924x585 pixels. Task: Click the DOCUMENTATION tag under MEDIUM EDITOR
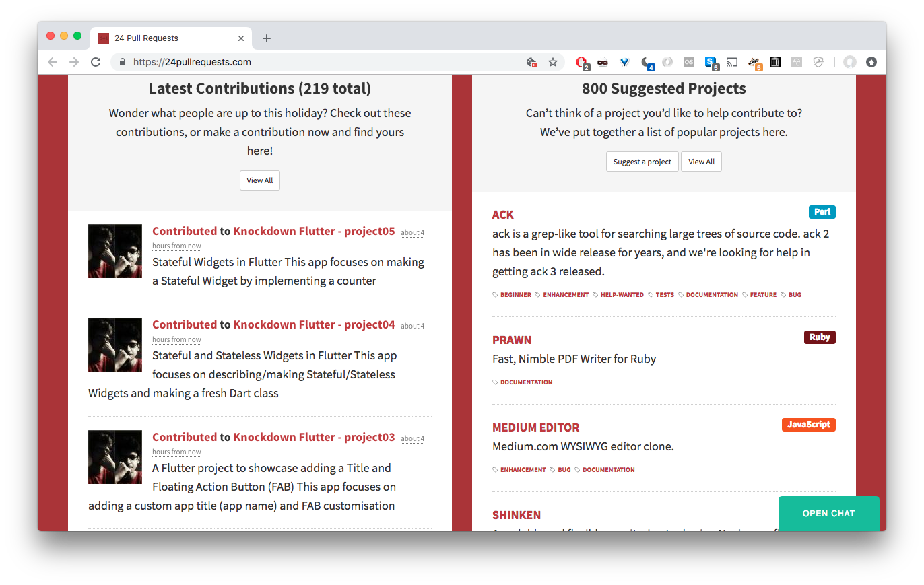coord(605,470)
